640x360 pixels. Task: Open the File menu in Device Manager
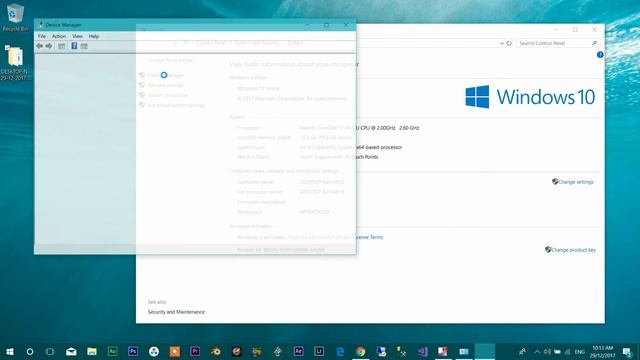[42, 36]
